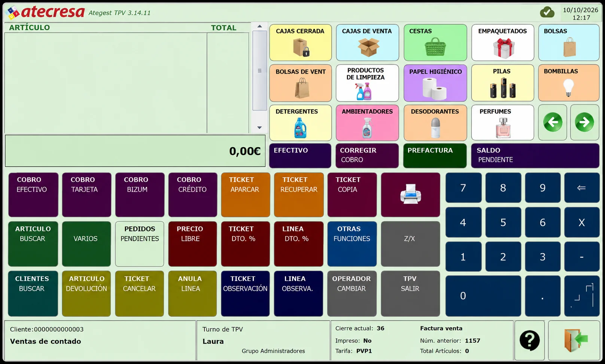Click the EFECTIVO payment button
Viewport: 605px width, 364px height.
click(x=300, y=156)
